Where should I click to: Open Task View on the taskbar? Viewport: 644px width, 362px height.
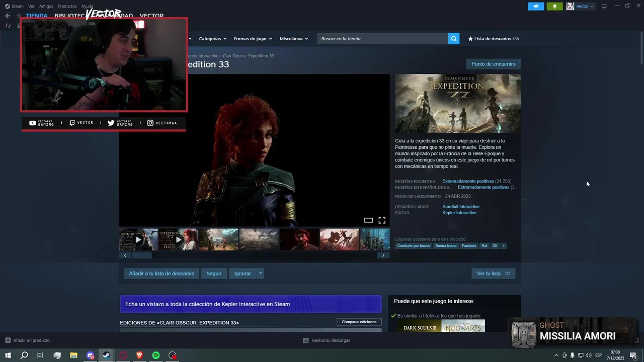pos(40,355)
